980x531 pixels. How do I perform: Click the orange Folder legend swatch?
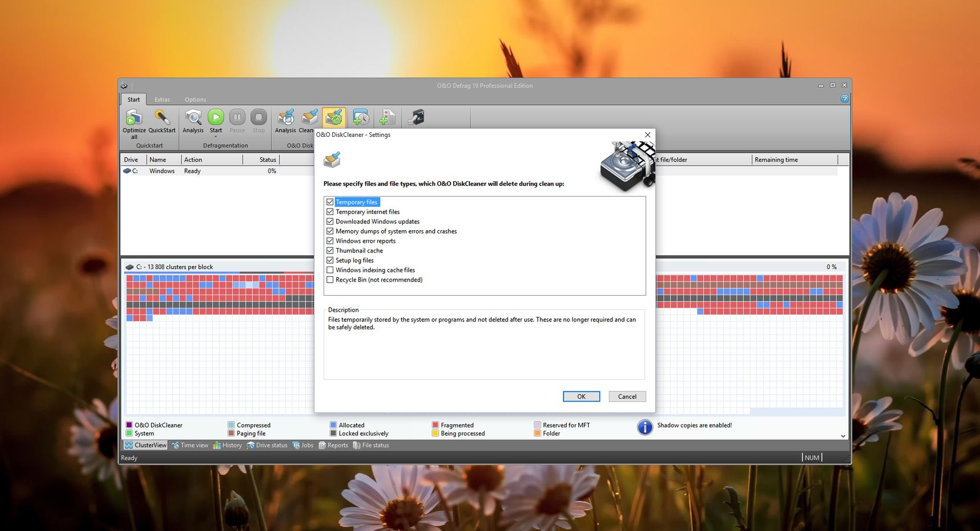pos(537,433)
